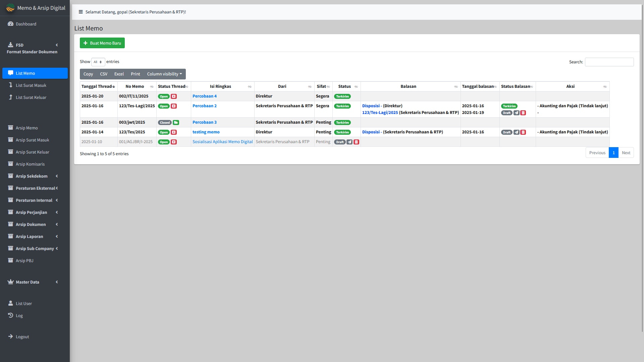Click the Logout arrow icon

coord(10,337)
